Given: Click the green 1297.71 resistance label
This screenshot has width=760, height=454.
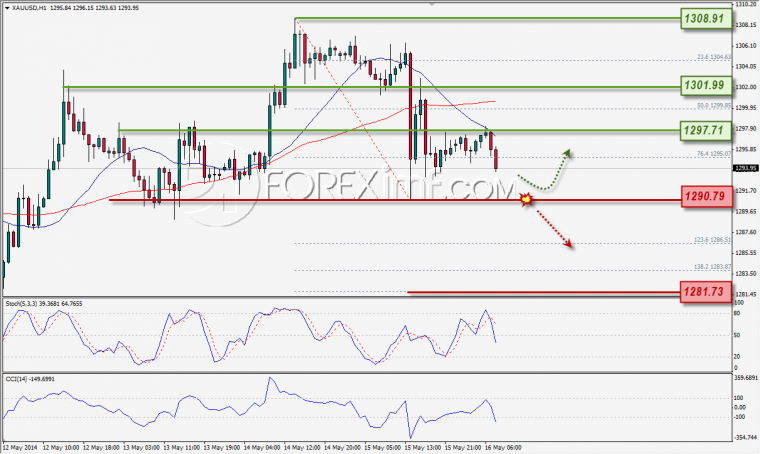Looking at the screenshot, I should tap(706, 130).
